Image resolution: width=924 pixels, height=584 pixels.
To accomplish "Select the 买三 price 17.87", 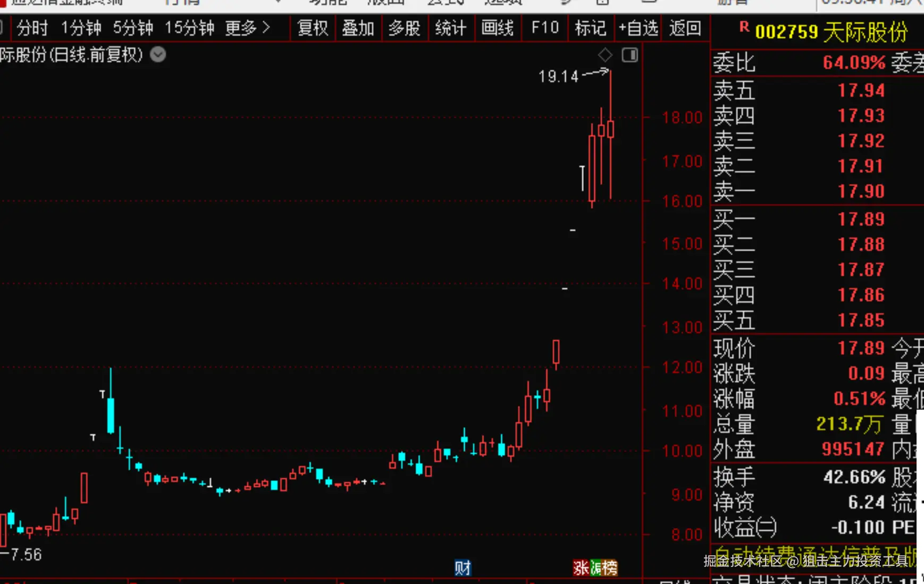I will tap(861, 269).
